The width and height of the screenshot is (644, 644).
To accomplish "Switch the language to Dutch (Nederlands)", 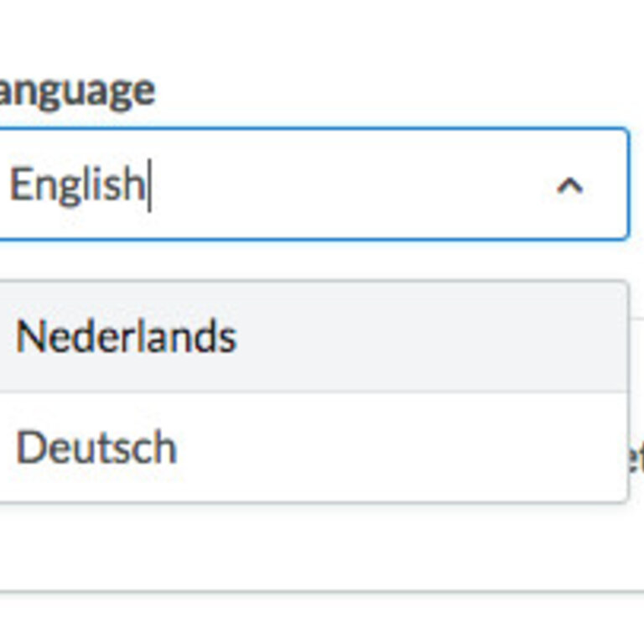I will [x=126, y=337].
